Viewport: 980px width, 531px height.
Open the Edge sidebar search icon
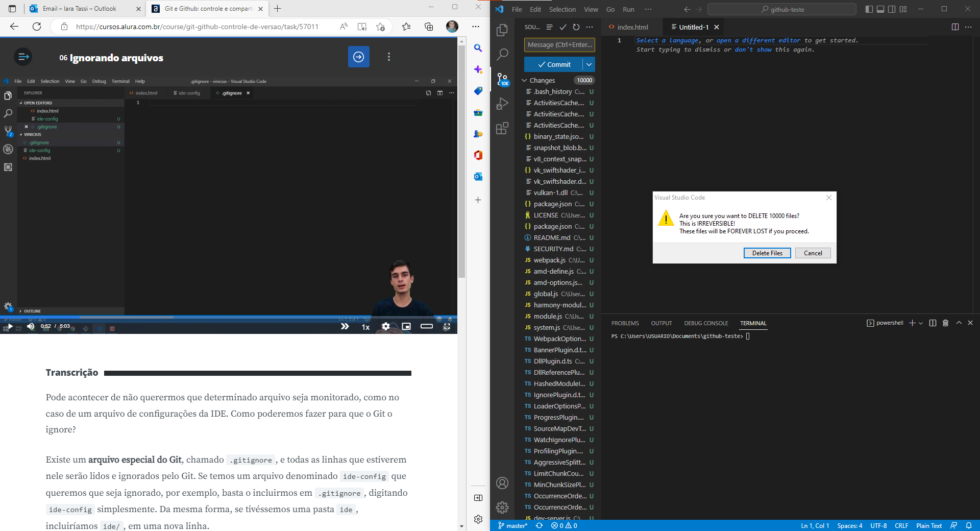point(478,48)
